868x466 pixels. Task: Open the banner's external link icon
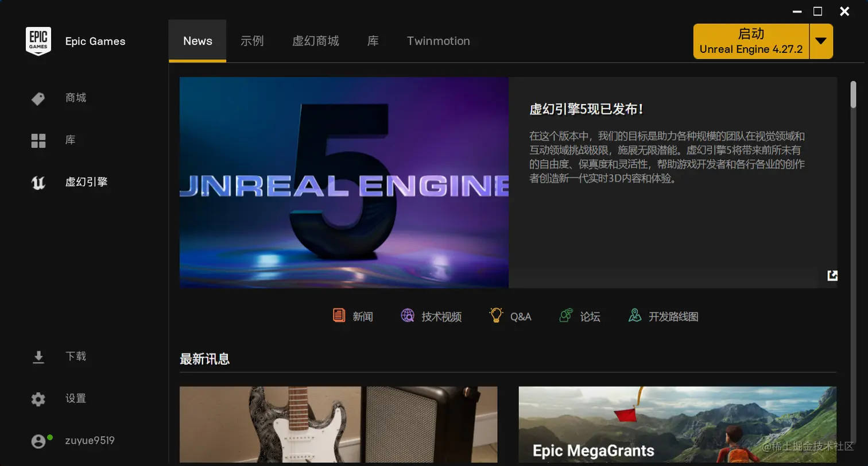pos(832,276)
